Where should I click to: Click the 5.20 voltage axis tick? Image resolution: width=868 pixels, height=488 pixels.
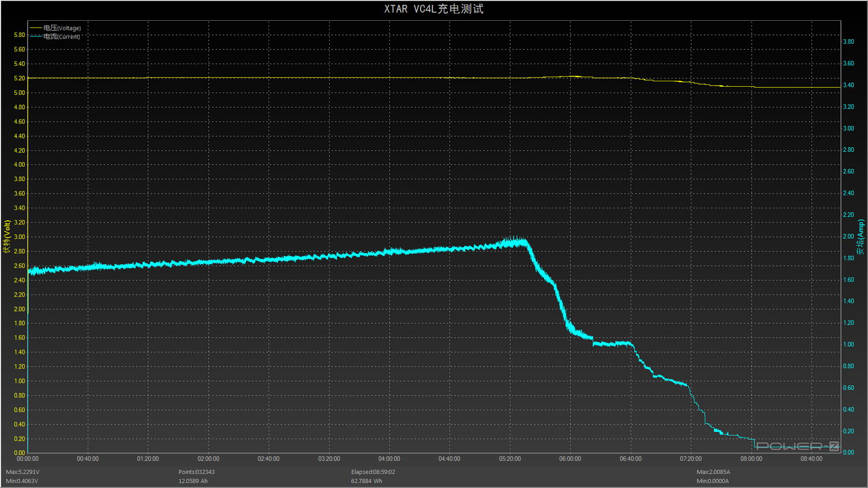pyautogui.click(x=19, y=78)
